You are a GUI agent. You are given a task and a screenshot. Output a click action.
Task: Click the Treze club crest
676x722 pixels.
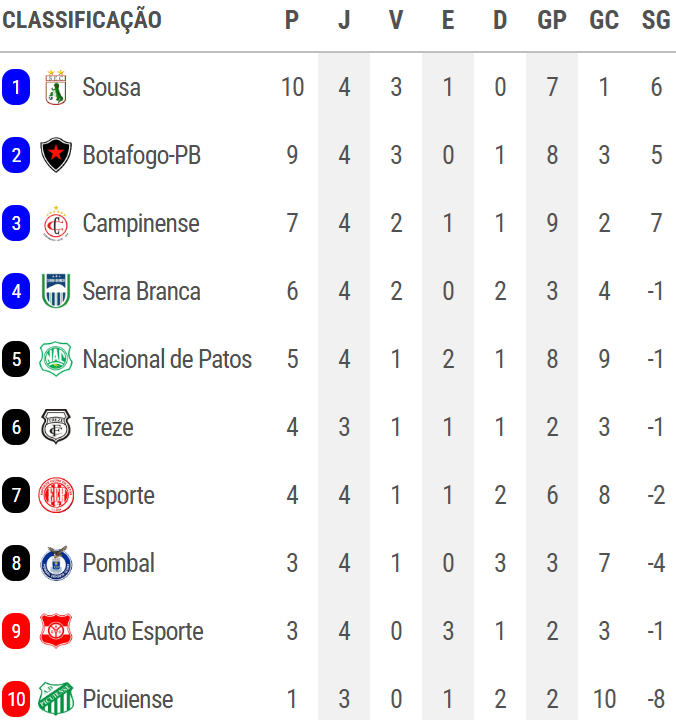coord(56,428)
